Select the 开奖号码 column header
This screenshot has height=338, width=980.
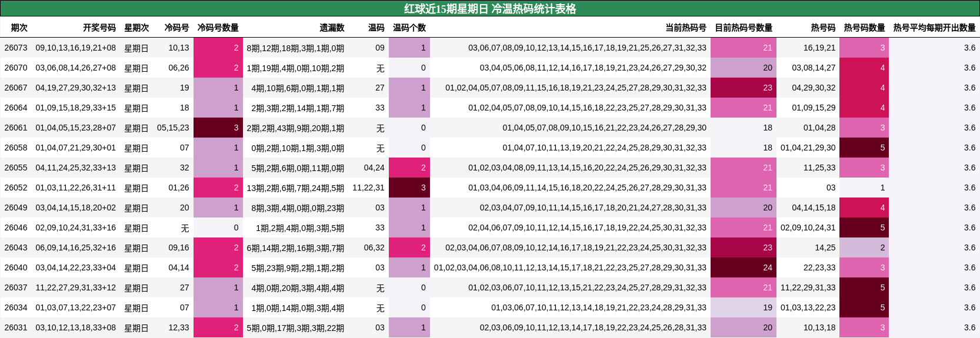tap(99, 28)
